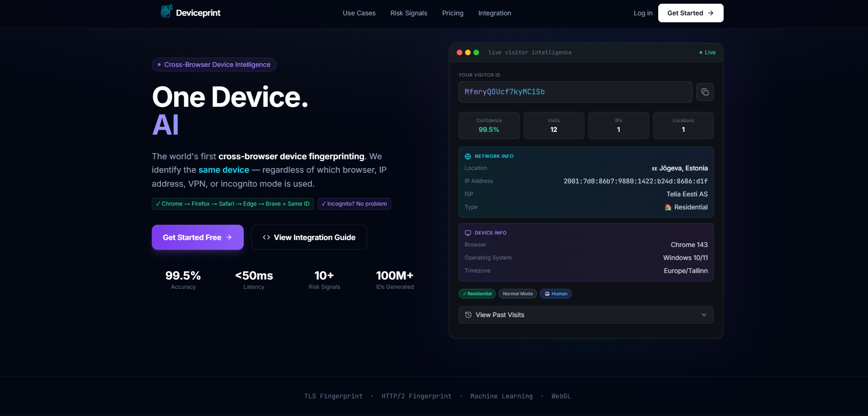Click the Chrome 143 browser value
Image resolution: width=868 pixels, height=416 pixels.
pos(689,245)
